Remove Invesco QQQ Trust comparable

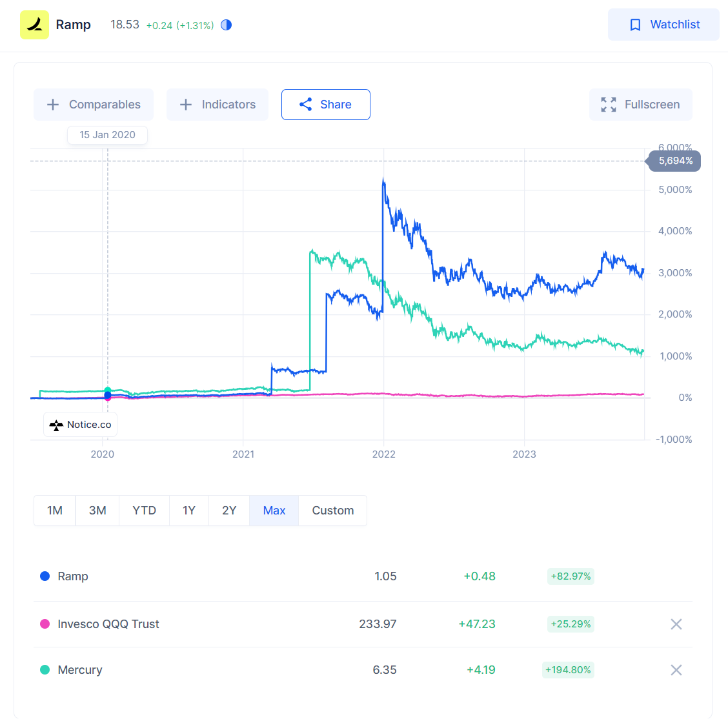point(676,624)
